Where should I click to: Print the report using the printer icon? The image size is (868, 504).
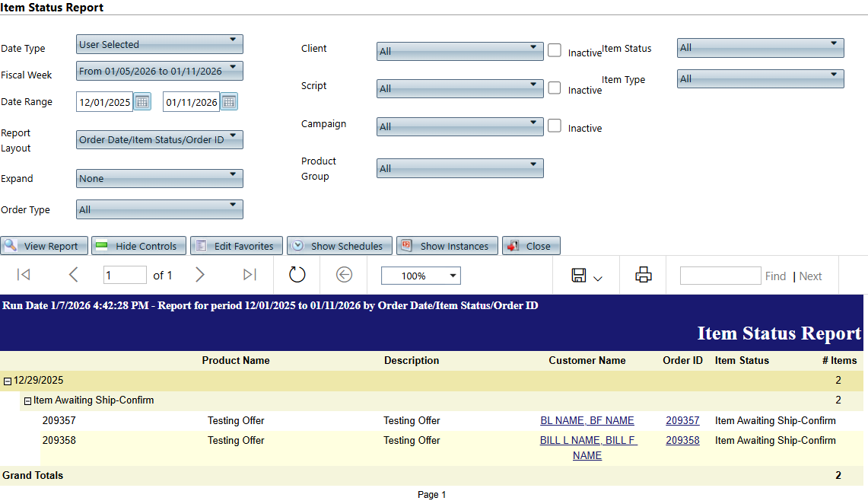pos(644,276)
